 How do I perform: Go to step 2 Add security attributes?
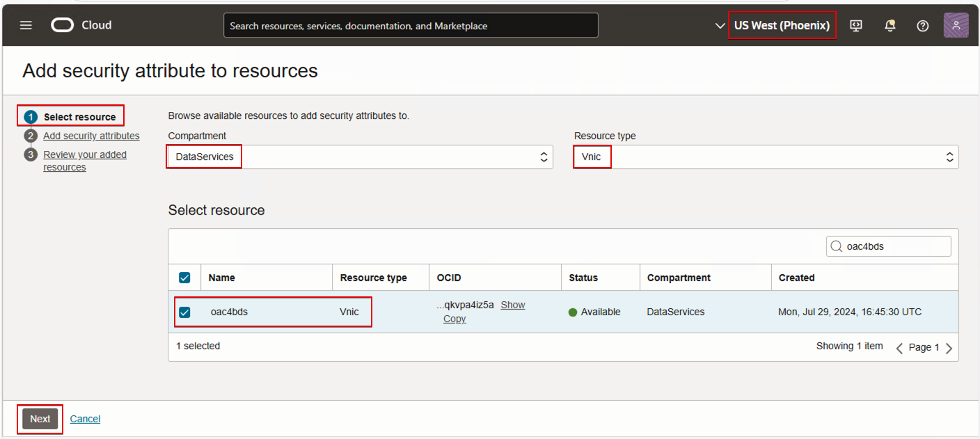91,136
